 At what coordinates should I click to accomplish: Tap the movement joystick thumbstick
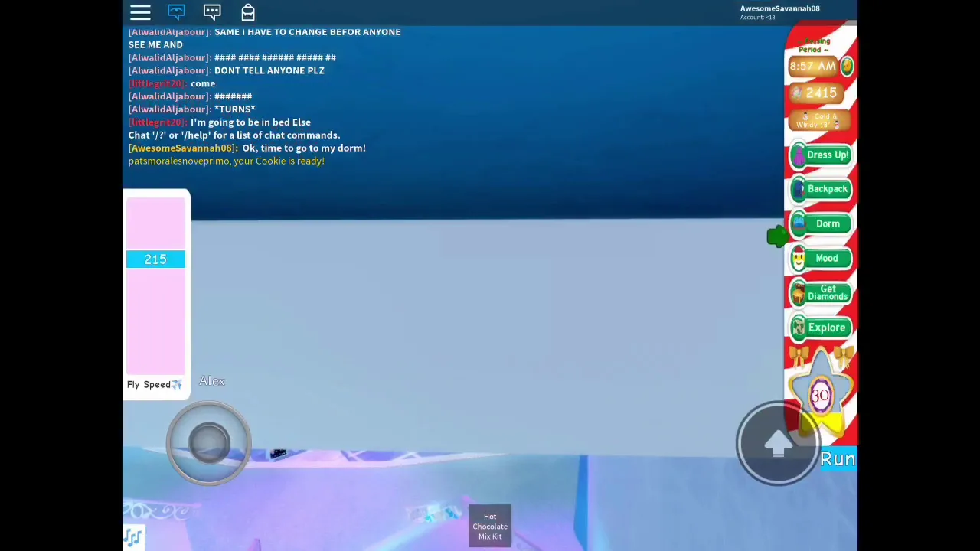pos(208,443)
